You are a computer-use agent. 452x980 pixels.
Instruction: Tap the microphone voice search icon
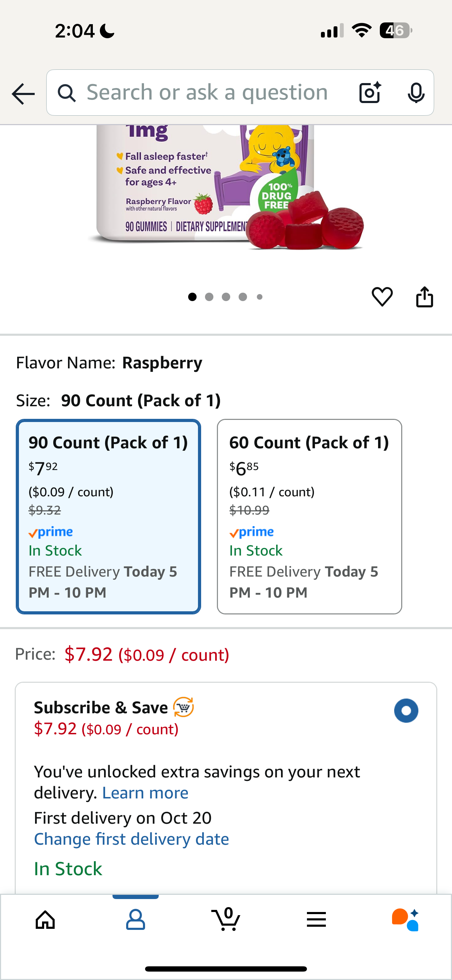pyautogui.click(x=416, y=93)
